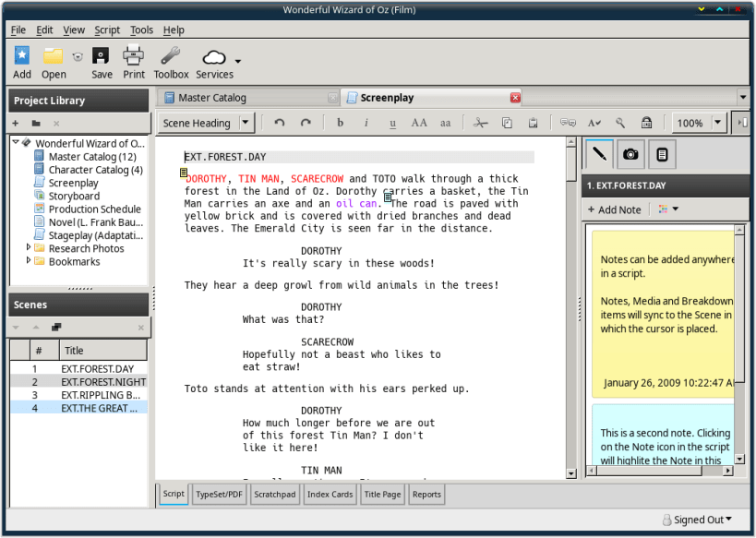Click the Save floppy disk icon

[x=102, y=57]
